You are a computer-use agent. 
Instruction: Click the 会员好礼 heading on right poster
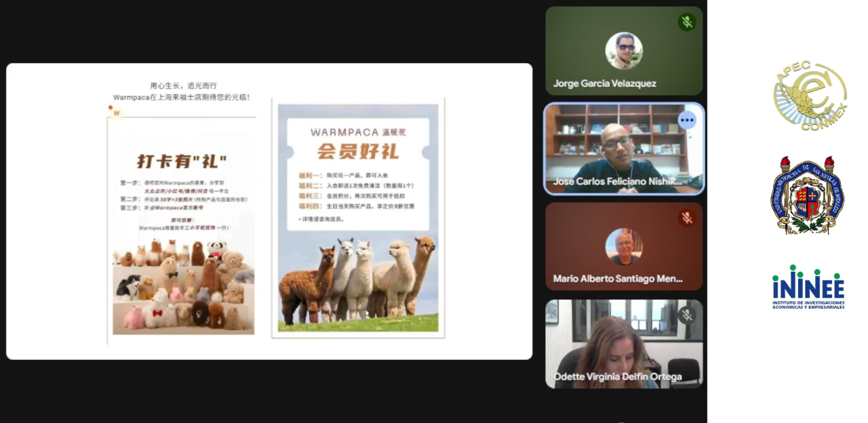pyautogui.click(x=358, y=150)
